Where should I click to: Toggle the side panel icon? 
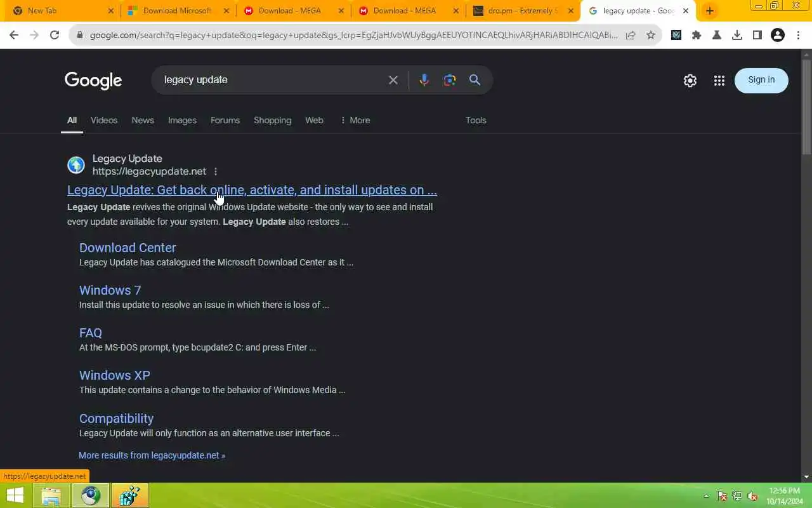(757, 36)
